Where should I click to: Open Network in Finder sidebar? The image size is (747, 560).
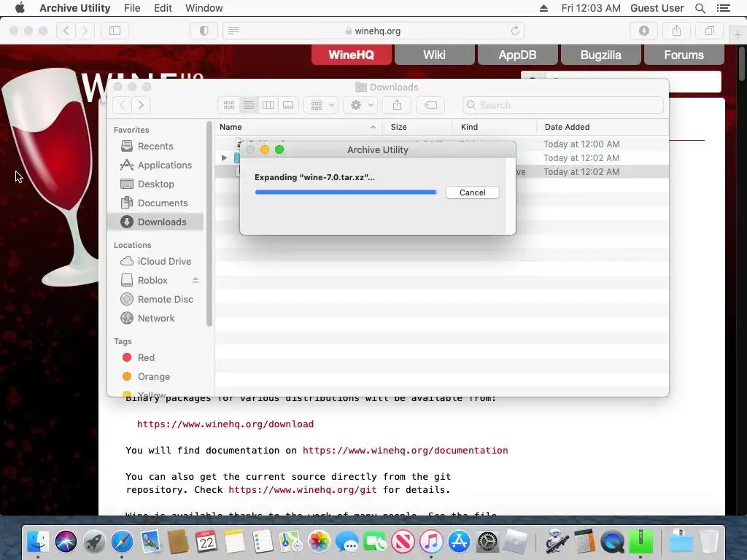tap(155, 318)
